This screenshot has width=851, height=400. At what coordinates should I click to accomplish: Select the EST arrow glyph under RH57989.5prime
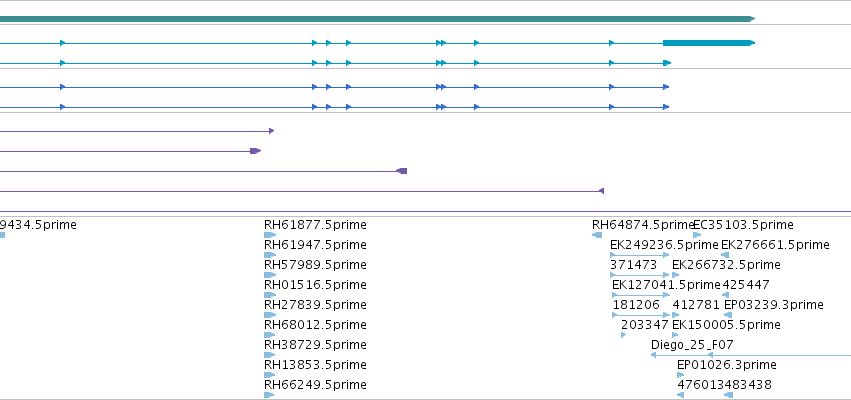(270, 275)
